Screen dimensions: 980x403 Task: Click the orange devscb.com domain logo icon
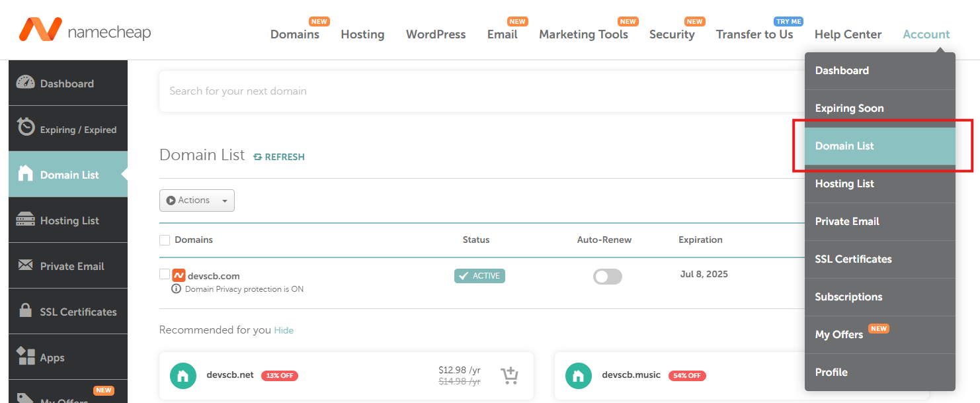(x=179, y=276)
